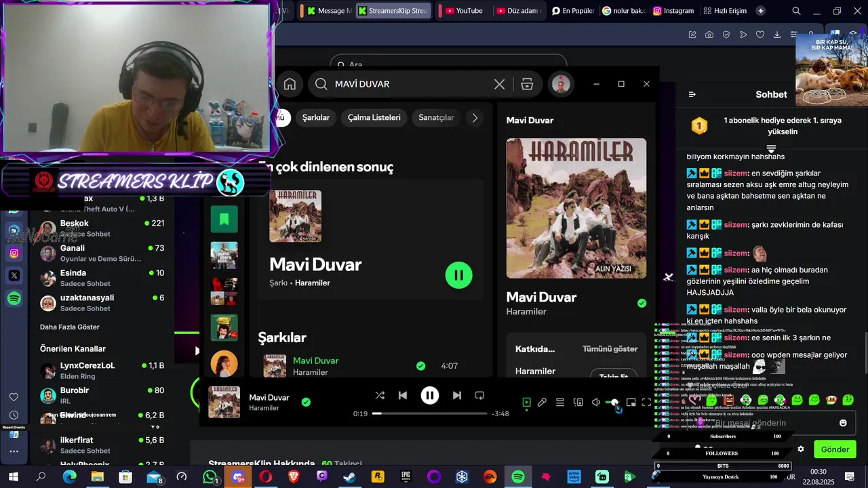Open WhatsApp from the taskbar
The height and width of the screenshot is (488, 868).
pyautogui.click(x=210, y=477)
